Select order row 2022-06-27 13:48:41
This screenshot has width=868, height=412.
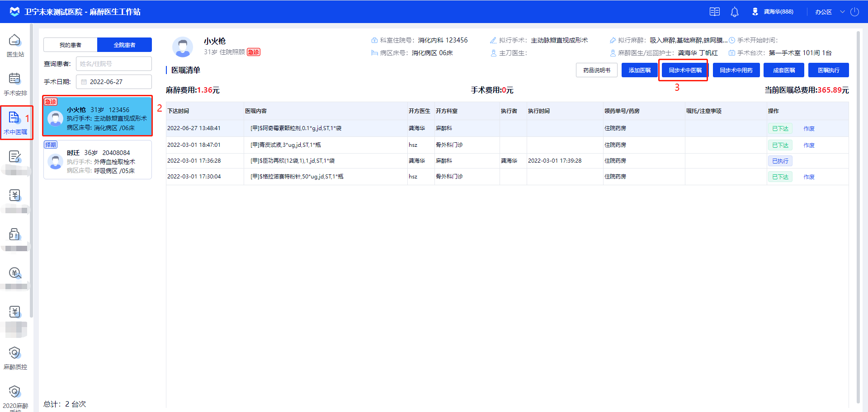click(507, 128)
